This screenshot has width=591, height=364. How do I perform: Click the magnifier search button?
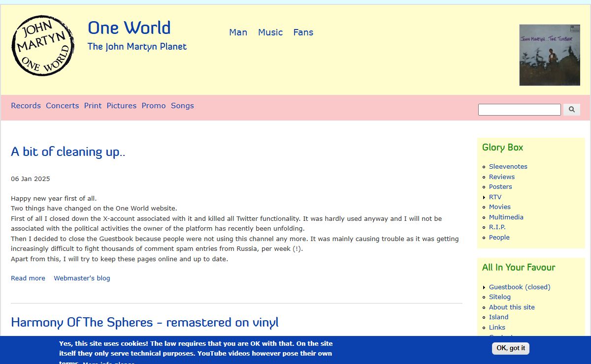[x=572, y=110]
